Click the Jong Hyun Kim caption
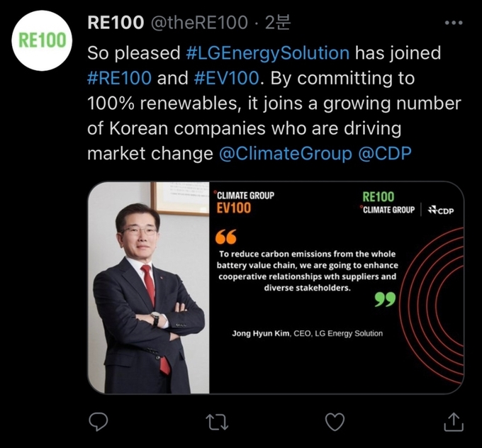Screen dimensions: 482x448 [308, 333]
